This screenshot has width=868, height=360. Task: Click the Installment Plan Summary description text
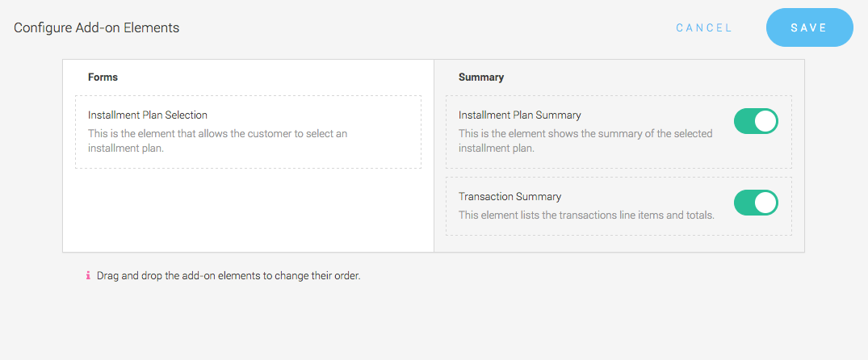(585, 140)
